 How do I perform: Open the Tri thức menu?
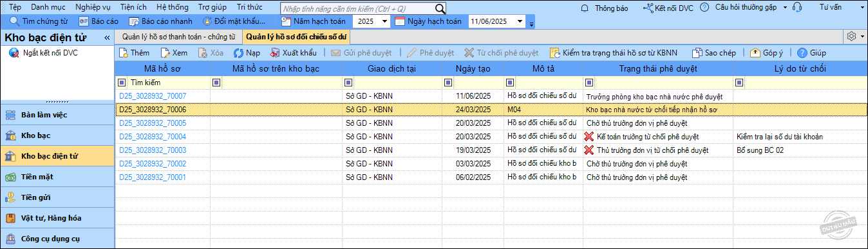coord(250,7)
